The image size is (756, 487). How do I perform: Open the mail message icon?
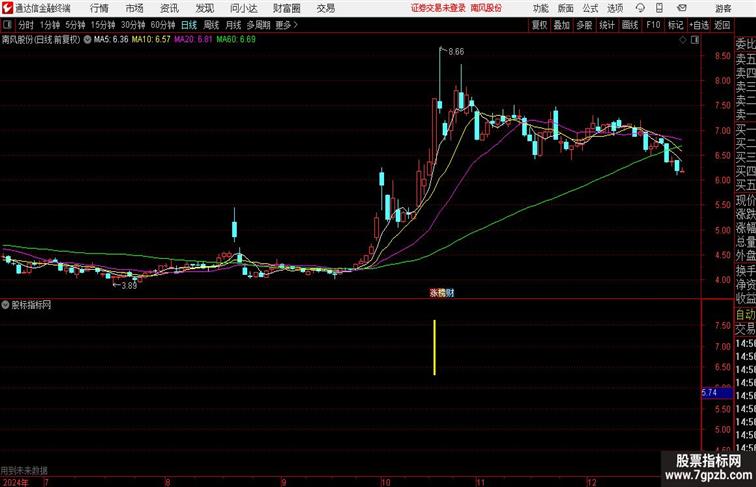point(682,8)
